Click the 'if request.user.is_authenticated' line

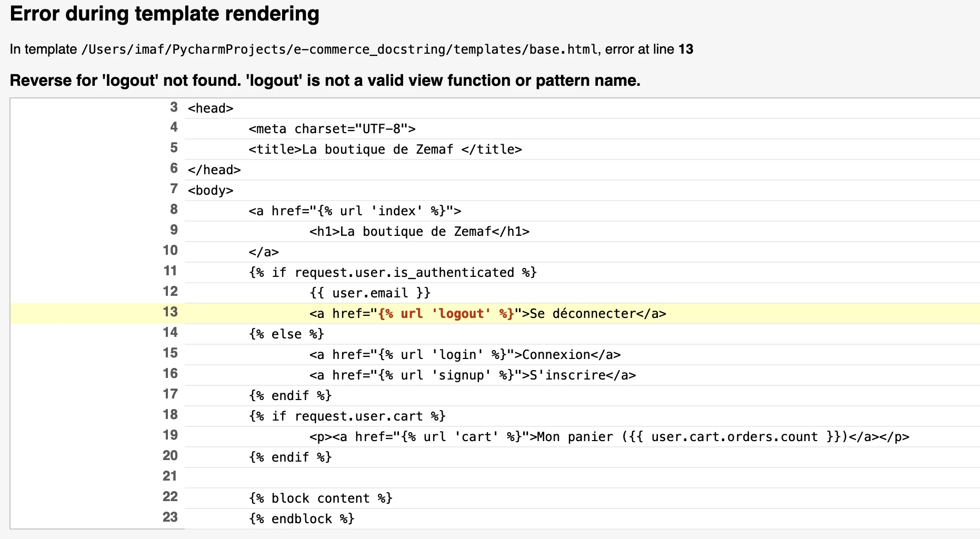point(392,273)
